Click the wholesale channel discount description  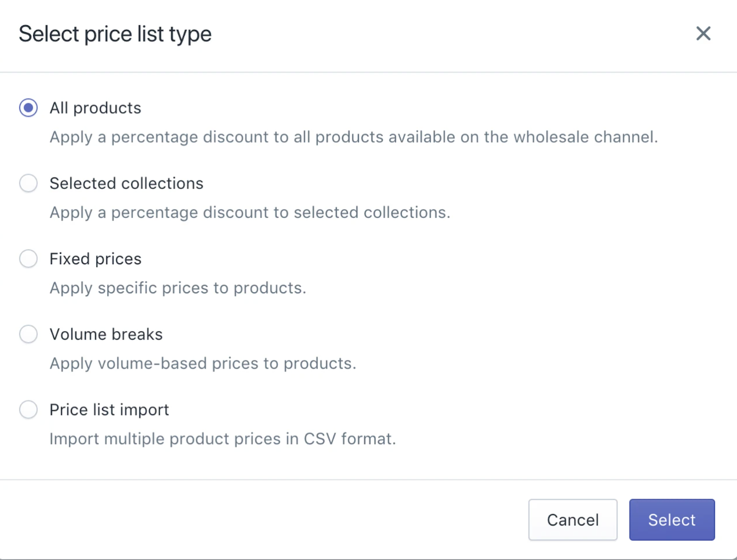click(353, 137)
